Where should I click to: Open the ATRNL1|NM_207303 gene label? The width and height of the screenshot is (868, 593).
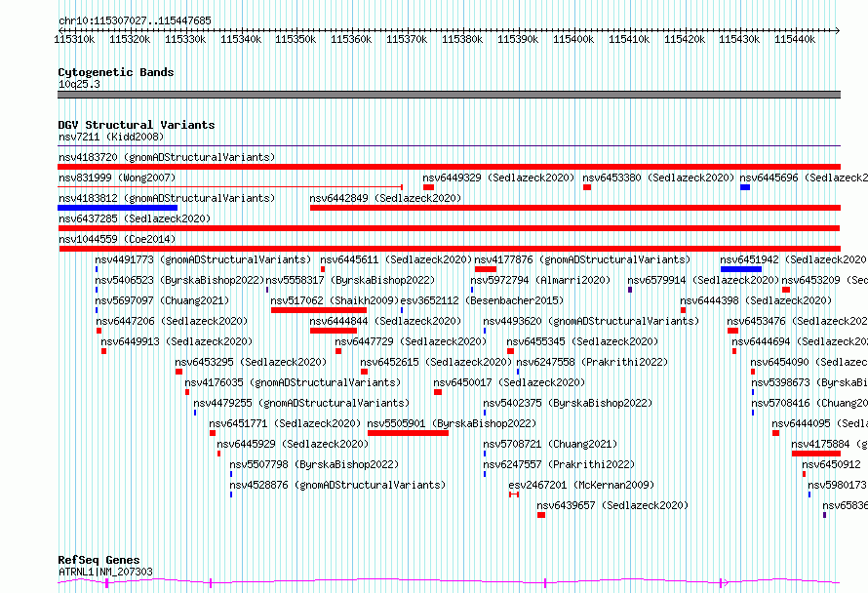(105, 572)
